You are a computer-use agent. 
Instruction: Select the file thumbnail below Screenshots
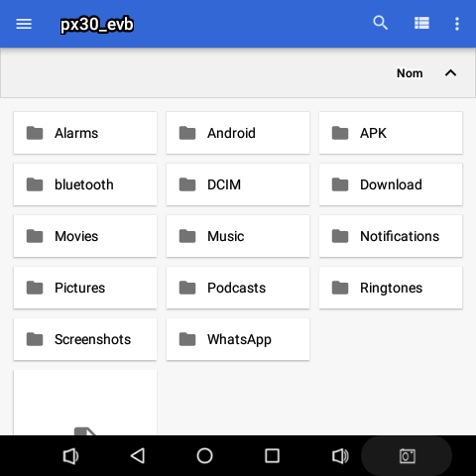[85, 403]
